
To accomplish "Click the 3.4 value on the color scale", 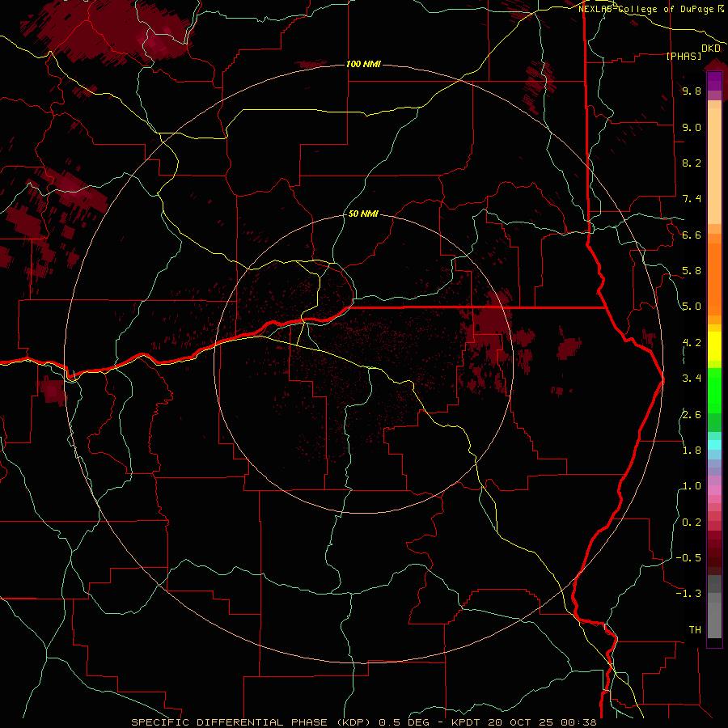I will coord(692,378).
